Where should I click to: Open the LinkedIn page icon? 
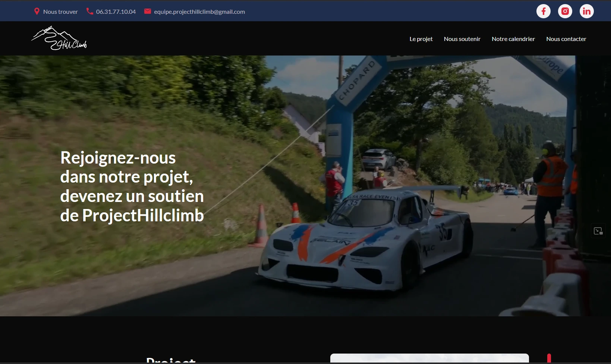586,11
